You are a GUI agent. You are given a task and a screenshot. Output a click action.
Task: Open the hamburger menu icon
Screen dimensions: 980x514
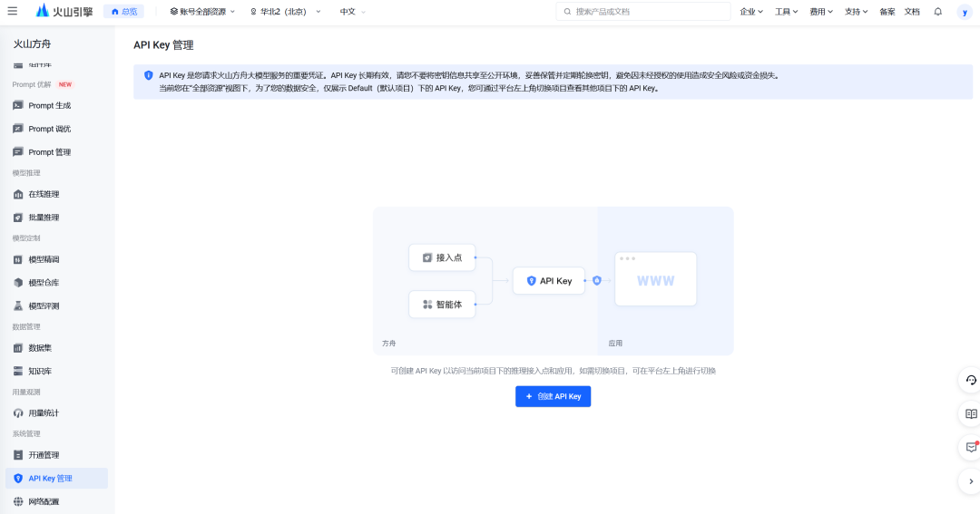pyautogui.click(x=13, y=11)
